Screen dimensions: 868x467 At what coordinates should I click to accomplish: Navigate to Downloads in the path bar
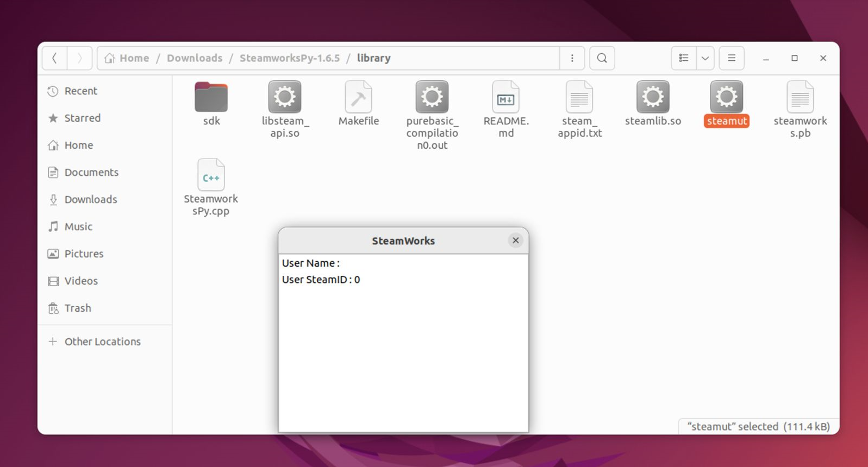[195, 58]
